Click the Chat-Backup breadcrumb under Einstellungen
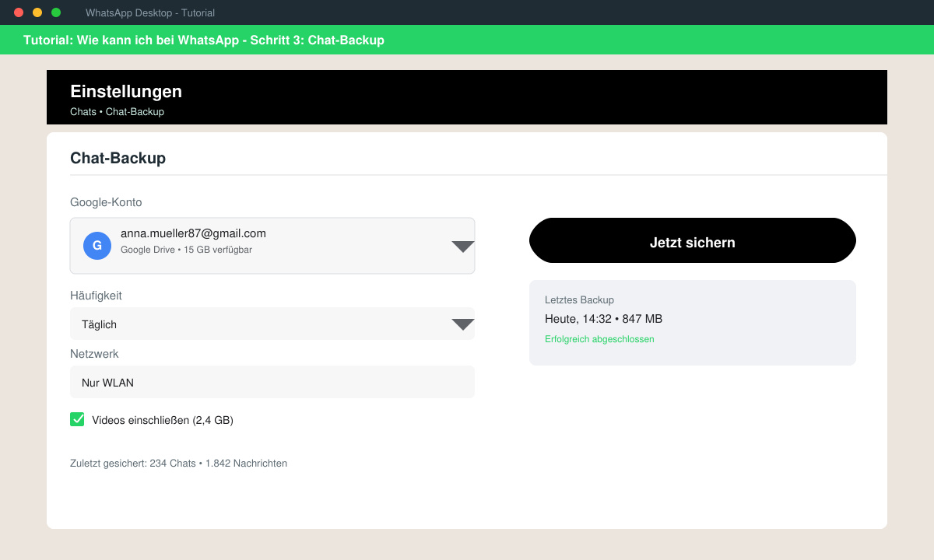 point(135,112)
